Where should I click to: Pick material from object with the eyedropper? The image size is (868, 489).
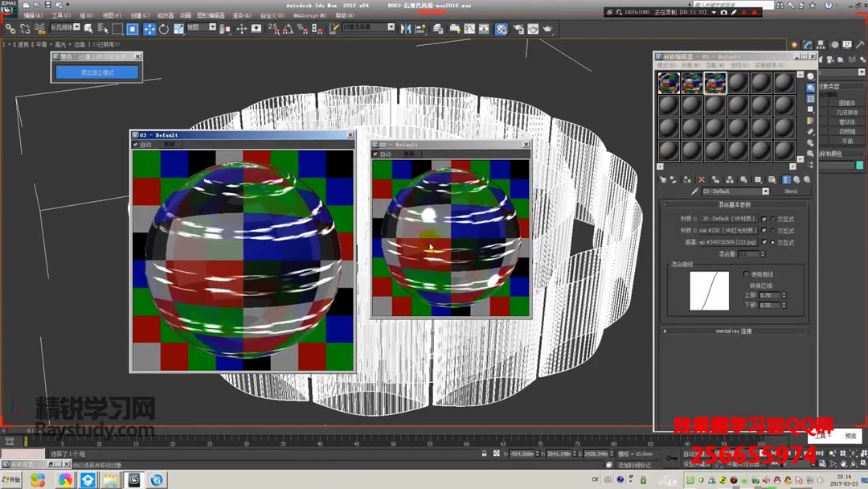[x=694, y=191]
